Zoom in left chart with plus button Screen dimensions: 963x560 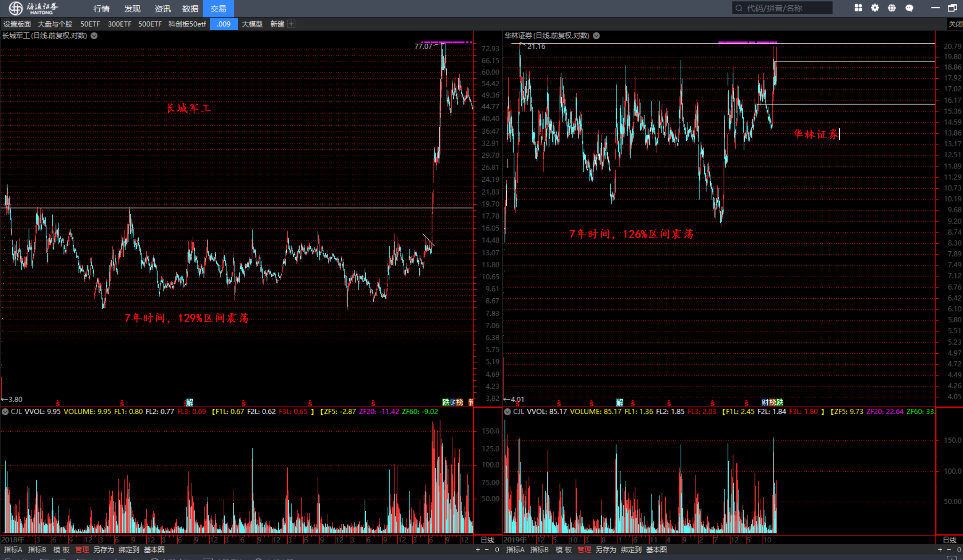pos(478,550)
